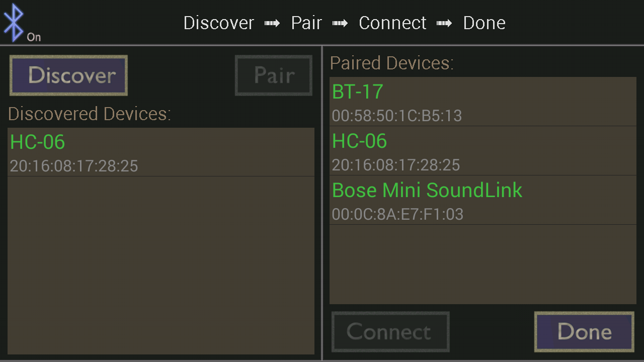Click the Done step in header
Screen dimensions: 644x362
tap(484, 23)
